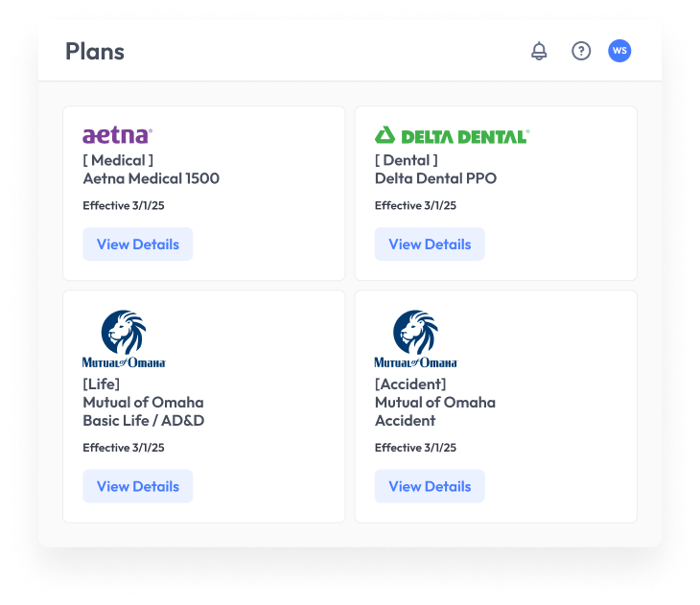This screenshot has width=700, height=605.
Task: Click the Aetna logo
Action: (117, 135)
